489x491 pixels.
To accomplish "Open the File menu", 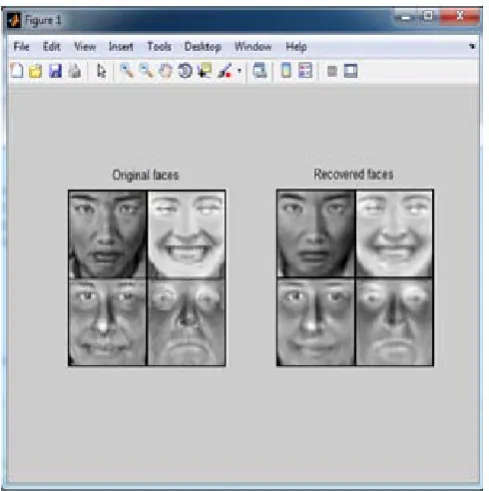I will tap(21, 46).
